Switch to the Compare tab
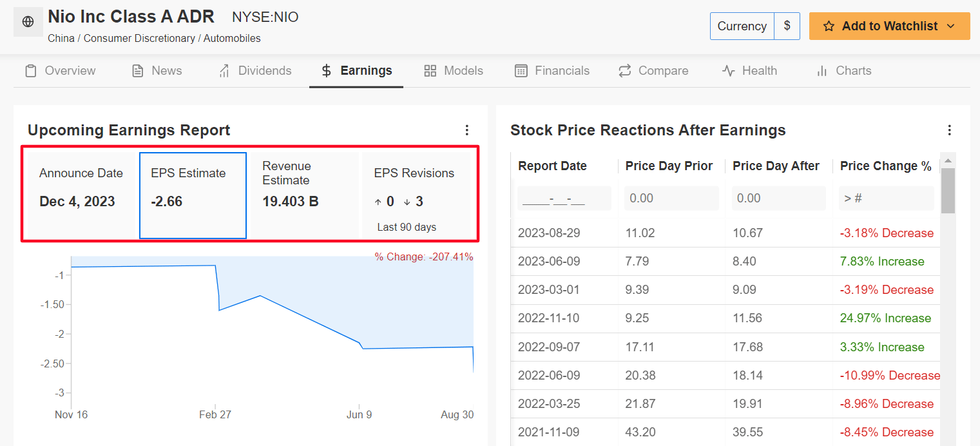Image resolution: width=980 pixels, height=446 pixels. coord(653,71)
